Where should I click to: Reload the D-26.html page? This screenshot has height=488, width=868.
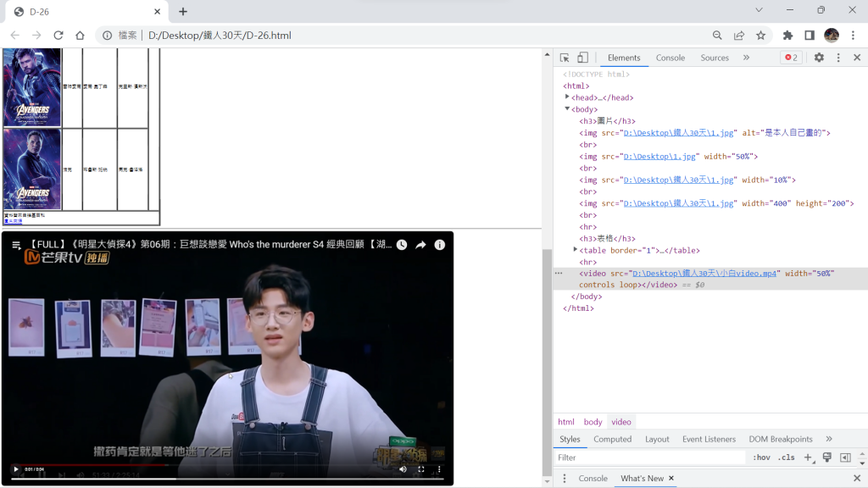coord(58,36)
